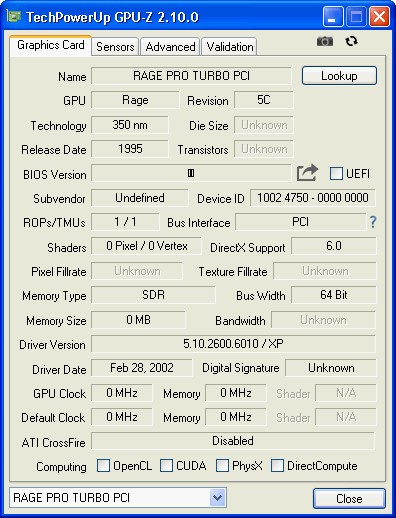Click the Memory Type field SDR
Viewport: 396px width, 518px height.
pyautogui.click(x=153, y=295)
